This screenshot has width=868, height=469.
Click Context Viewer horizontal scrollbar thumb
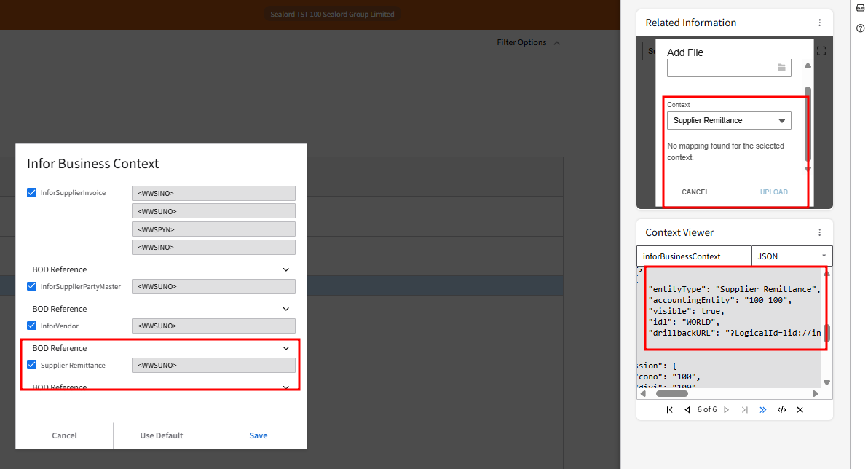coord(672,394)
